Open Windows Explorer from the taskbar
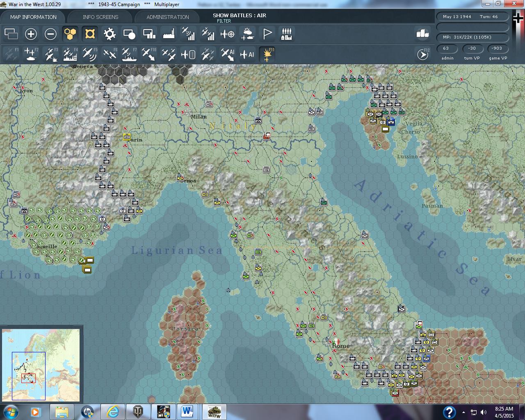 coord(62,411)
